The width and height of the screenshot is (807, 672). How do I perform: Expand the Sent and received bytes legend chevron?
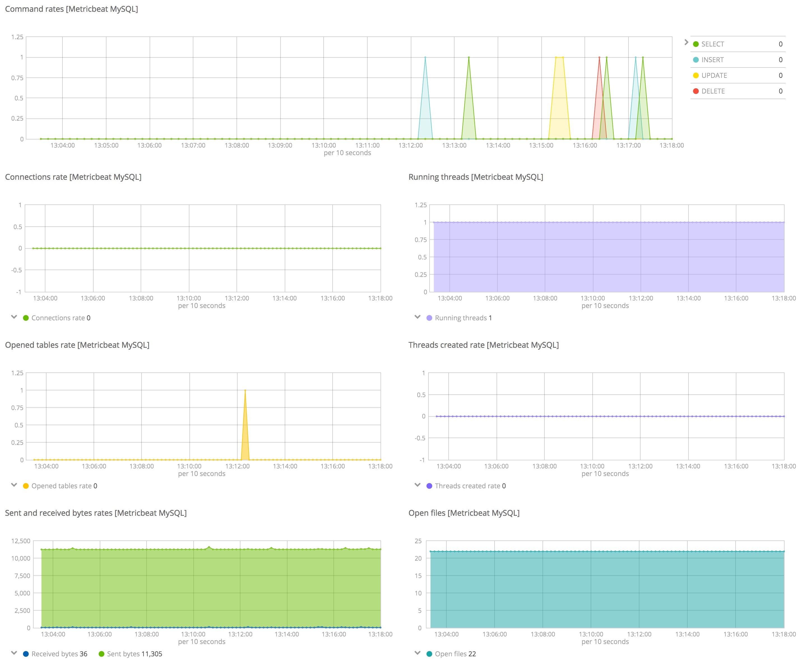coord(14,653)
